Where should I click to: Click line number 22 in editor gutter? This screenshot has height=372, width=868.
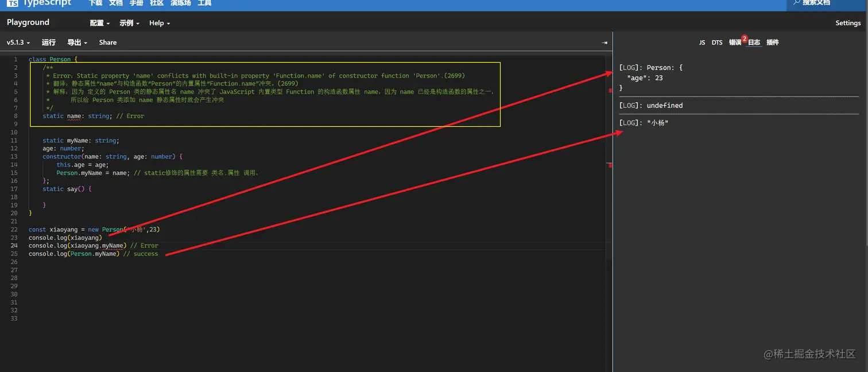(14, 230)
